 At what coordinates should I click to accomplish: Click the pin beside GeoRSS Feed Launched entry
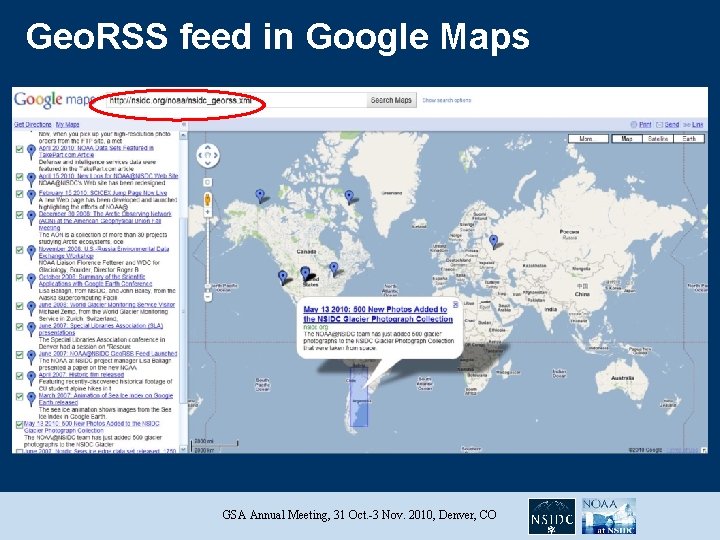[31, 357]
